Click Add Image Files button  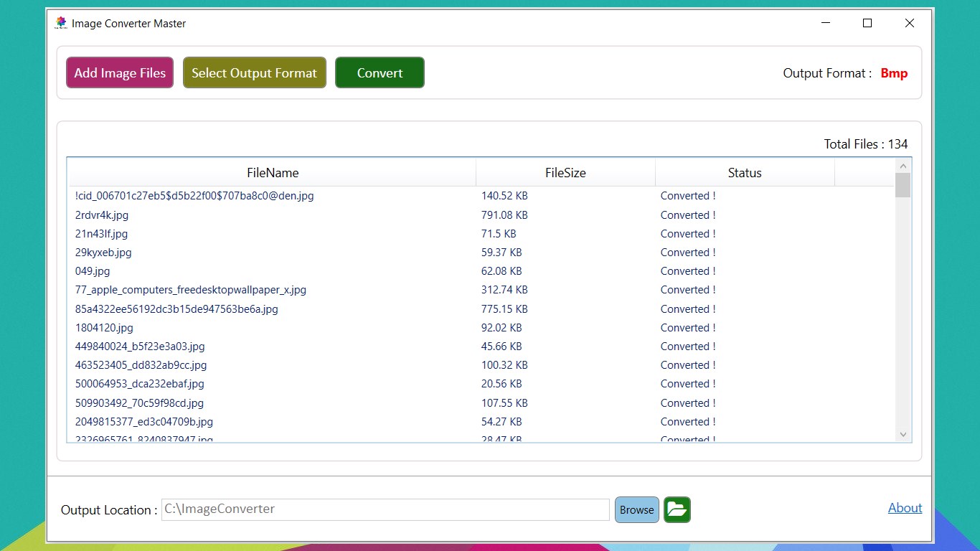[120, 72]
